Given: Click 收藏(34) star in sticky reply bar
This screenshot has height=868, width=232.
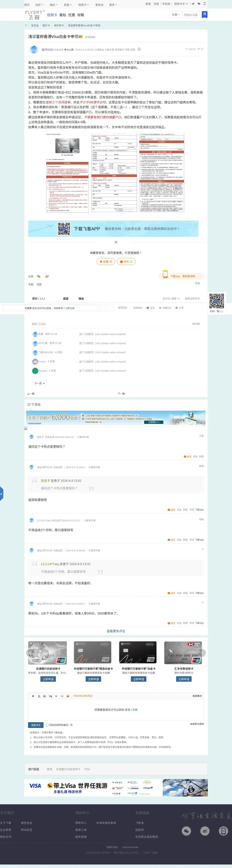Looking at the screenshot, I should [165, 308].
